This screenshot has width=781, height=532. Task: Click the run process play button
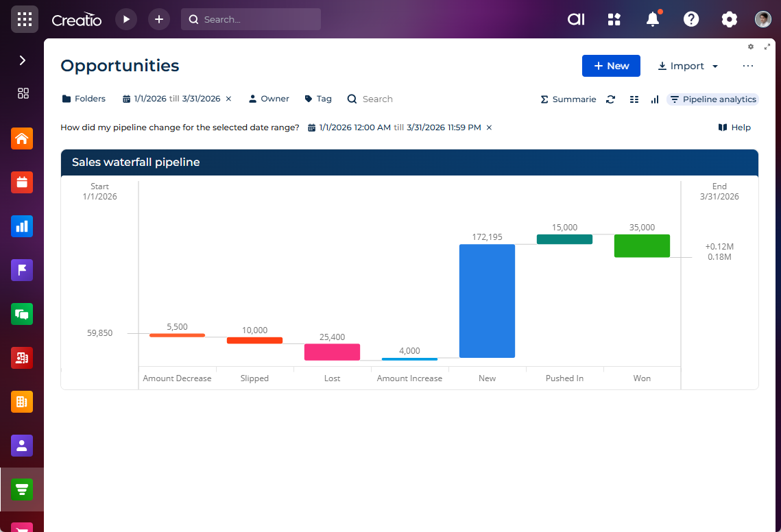[126, 19]
